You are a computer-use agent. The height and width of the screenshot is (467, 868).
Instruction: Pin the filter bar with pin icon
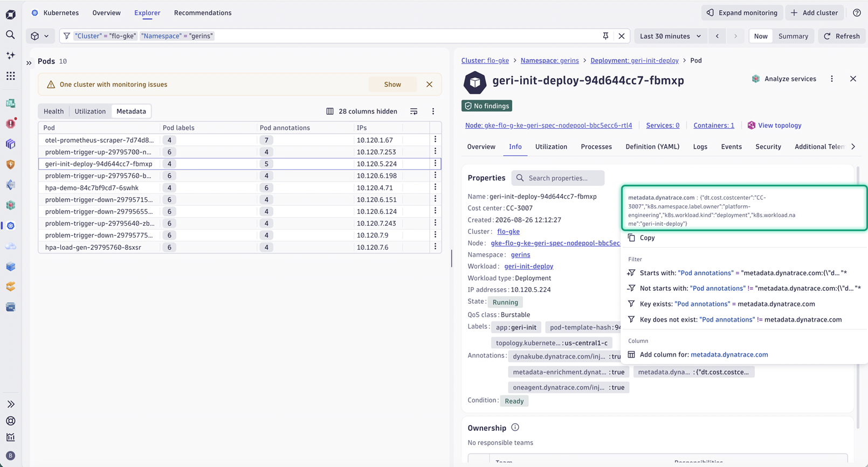point(605,36)
